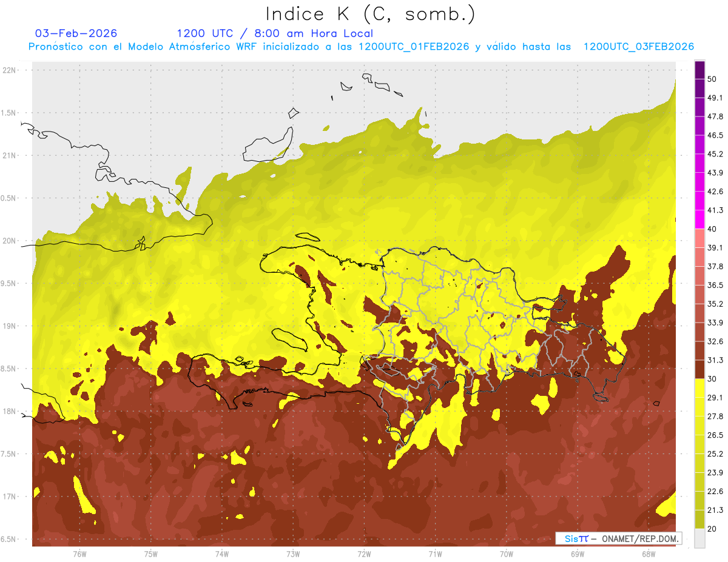Image resolution: width=728 pixels, height=562 pixels.
Task: Click longitude label '70W'
Action: point(507,554)
